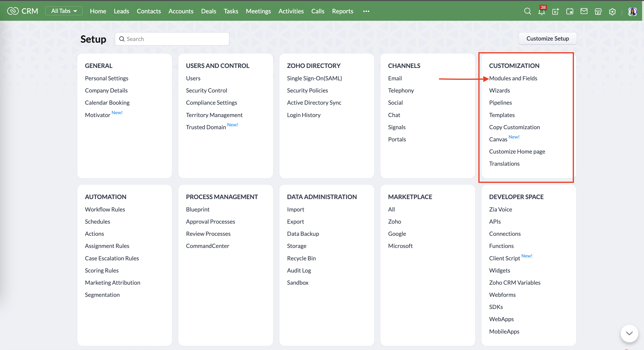The image size is (644, 350).
Task: Open Login History
Action: click(x=304, y=115)
